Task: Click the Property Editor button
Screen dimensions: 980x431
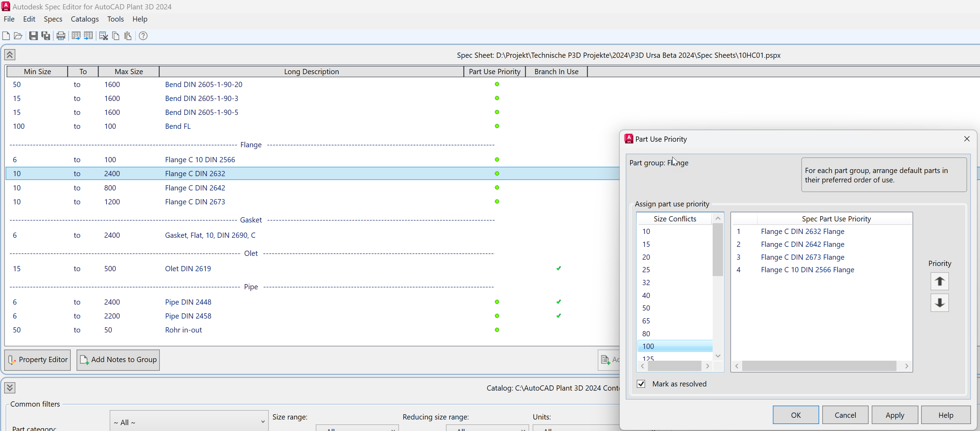Action: point(37,360)
